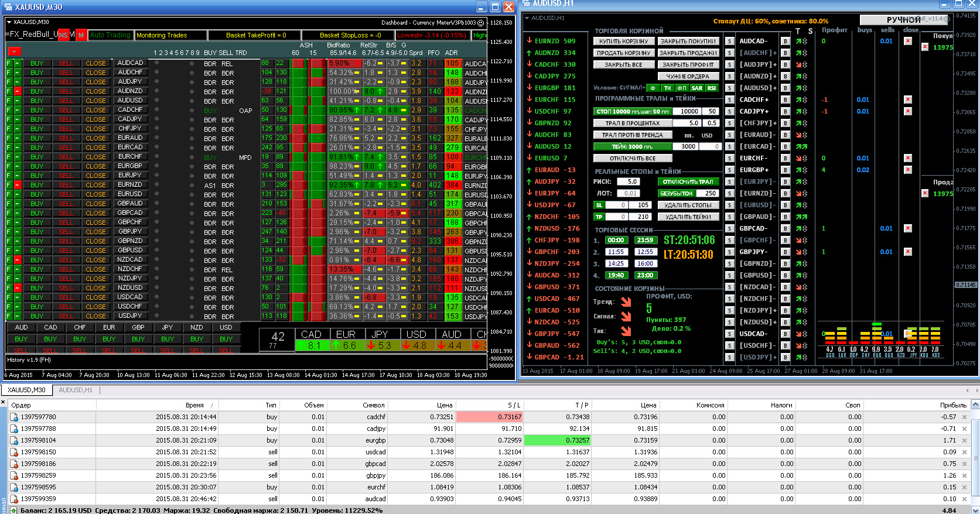Click the F icon in AUDCAD row
This screenshot has width=980, height=514.
tap(9, 63)
